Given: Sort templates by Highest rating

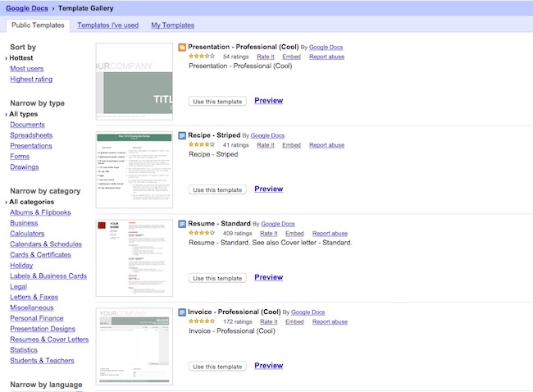Looking at the screenshot, I should (31, 80).
